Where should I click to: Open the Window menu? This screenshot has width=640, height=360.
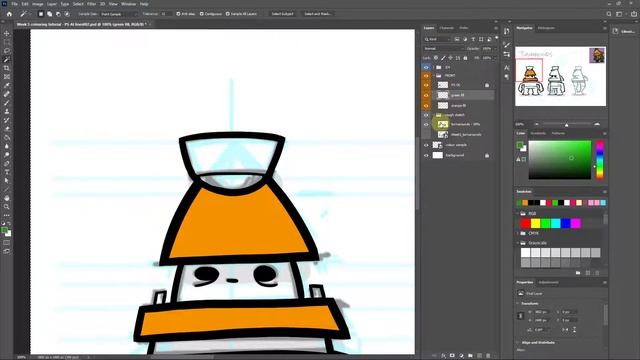[128, 4]
